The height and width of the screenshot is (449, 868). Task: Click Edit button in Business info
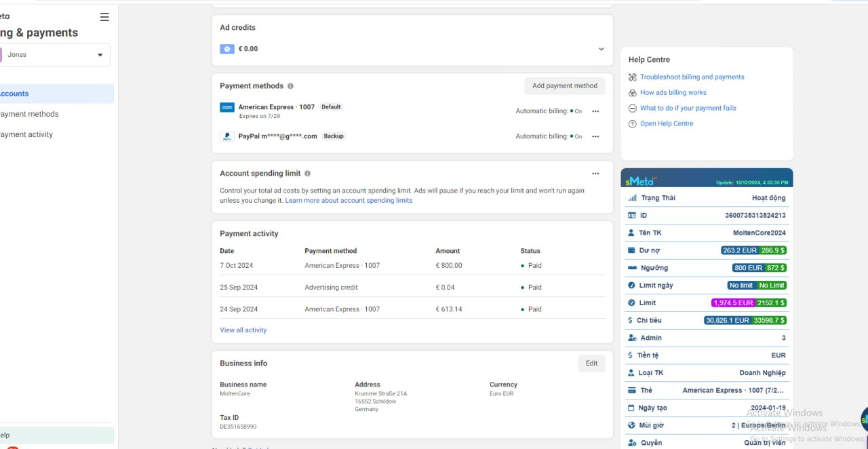(591, 363)
